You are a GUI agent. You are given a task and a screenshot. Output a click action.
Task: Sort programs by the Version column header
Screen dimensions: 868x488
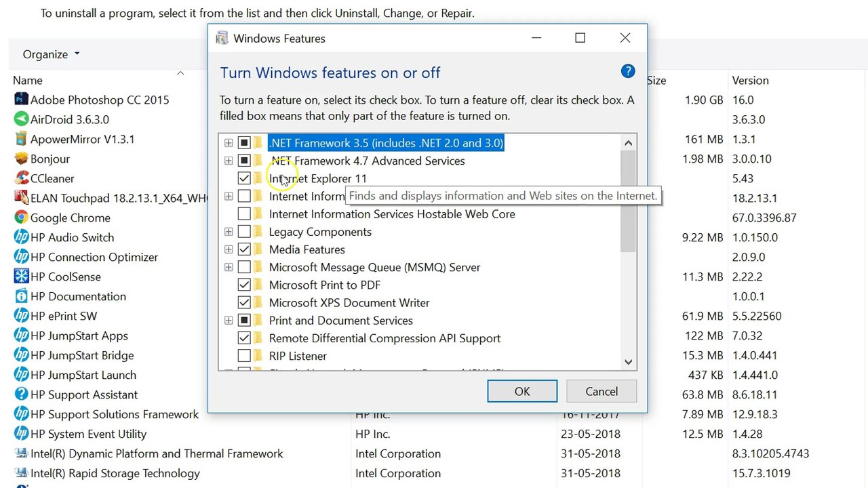751,80
